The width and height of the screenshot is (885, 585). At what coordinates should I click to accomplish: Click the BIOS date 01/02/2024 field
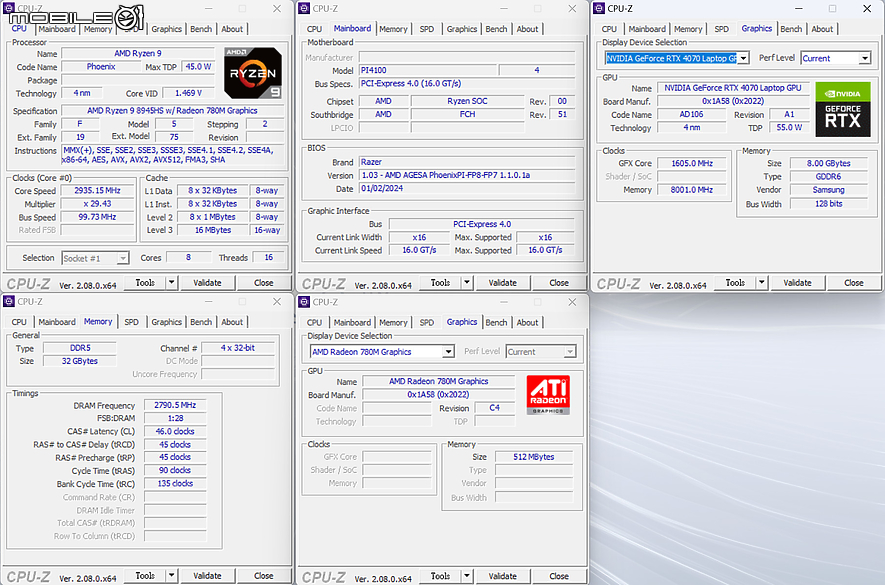pyautogui.click(x=467, y=189)
